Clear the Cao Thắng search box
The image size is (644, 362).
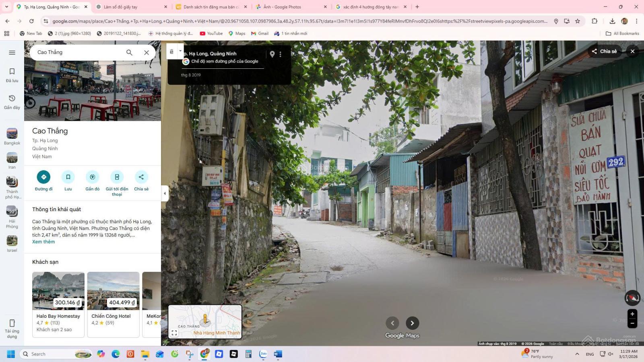[147, 52]
